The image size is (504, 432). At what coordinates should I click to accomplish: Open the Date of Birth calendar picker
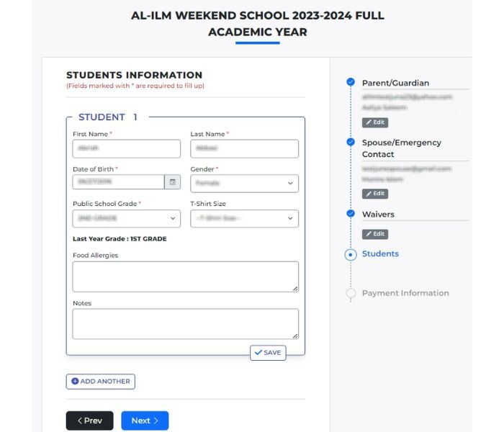tap(172, 183)
